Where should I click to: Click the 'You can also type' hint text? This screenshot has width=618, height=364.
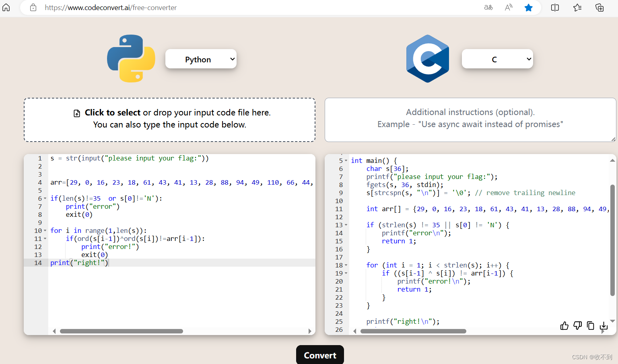(169, 125)
